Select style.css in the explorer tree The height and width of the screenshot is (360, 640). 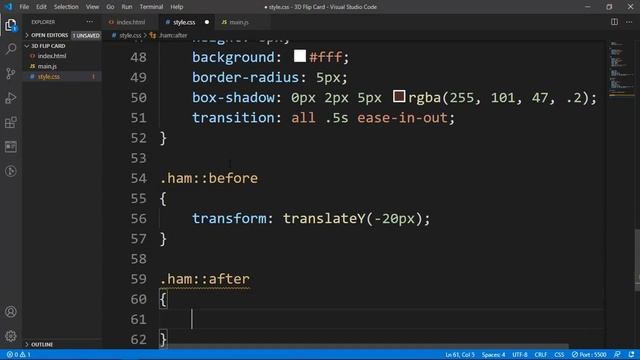[x=49, y=76]
